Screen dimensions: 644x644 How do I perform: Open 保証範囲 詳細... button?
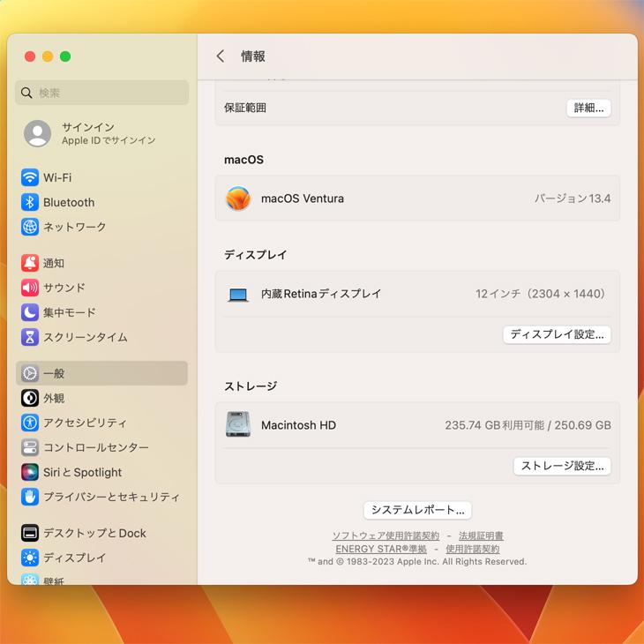[588, 108]
